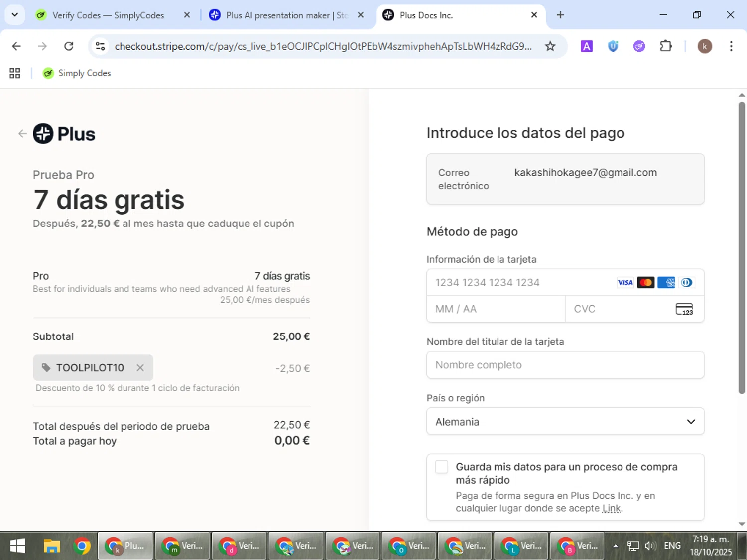Viewport: 747px width, 560px height.
Task: Open the Chrome three-dot menu
Action: [731, 46]
